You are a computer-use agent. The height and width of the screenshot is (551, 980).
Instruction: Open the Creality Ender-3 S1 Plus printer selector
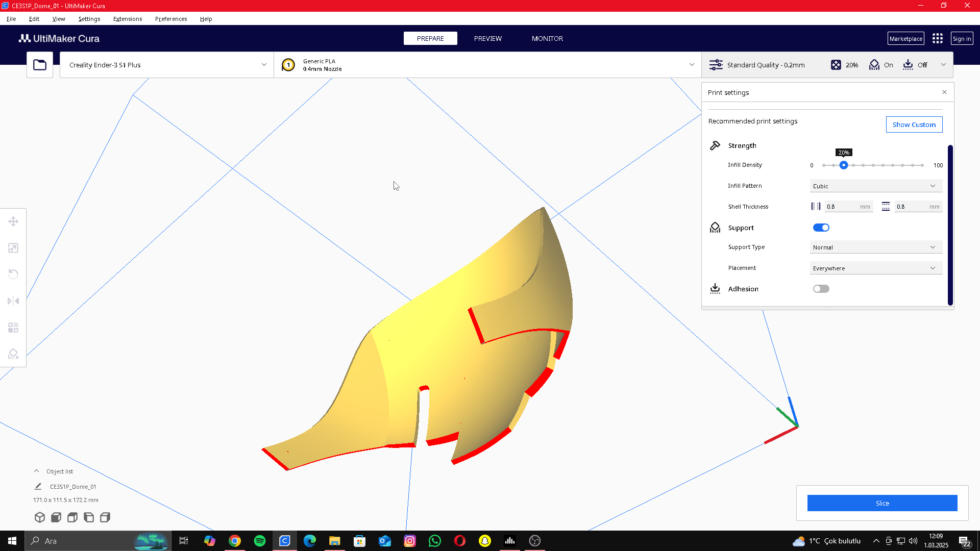coord(167,65)
